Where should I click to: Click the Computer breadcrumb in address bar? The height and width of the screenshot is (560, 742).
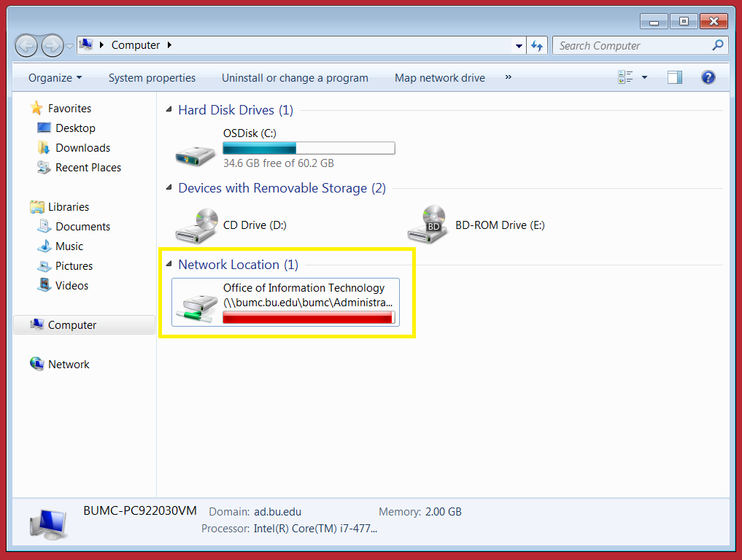tap(135, 45)
